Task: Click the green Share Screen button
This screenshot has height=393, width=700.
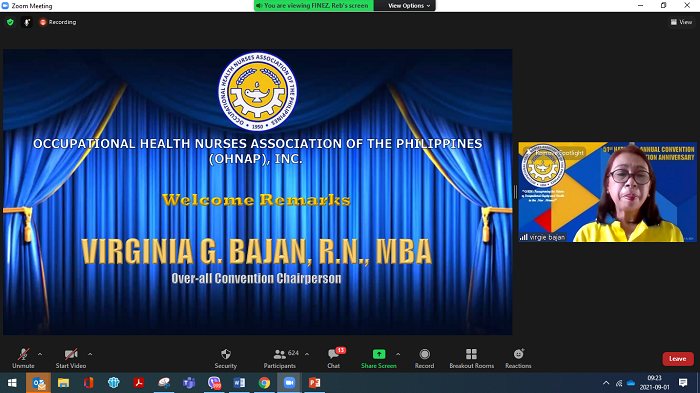Action: point(379,359)
